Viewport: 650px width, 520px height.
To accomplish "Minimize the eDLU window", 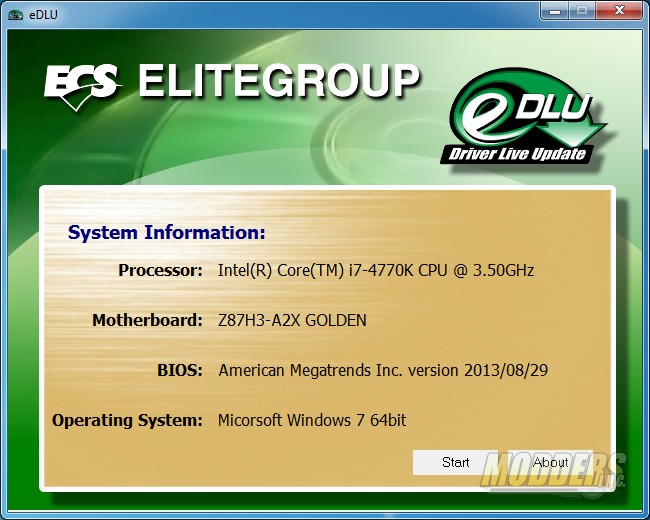I will point(555,10).
